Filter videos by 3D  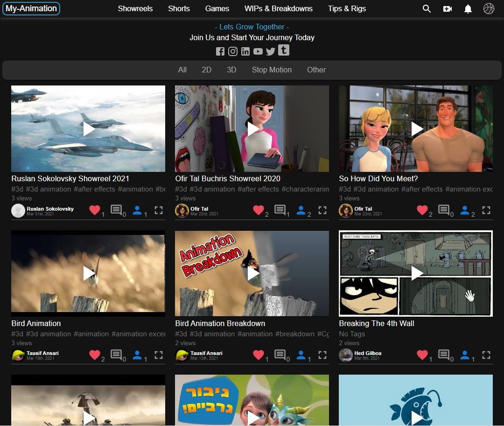click(232, 70)
